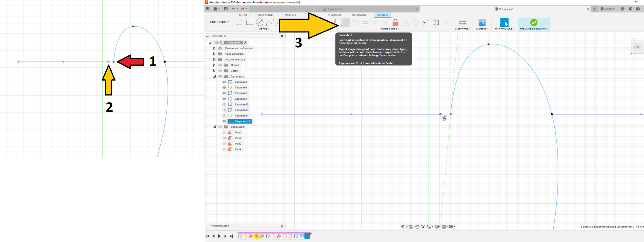Apply the Concentric constraint tool

coord(416,22)
